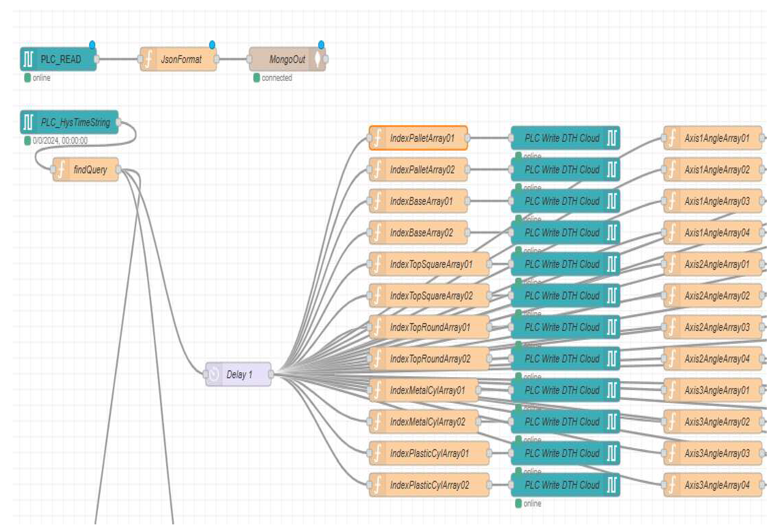Click the JsonFormat node's input port
This screenshot has width=778, height=532.
140,60
